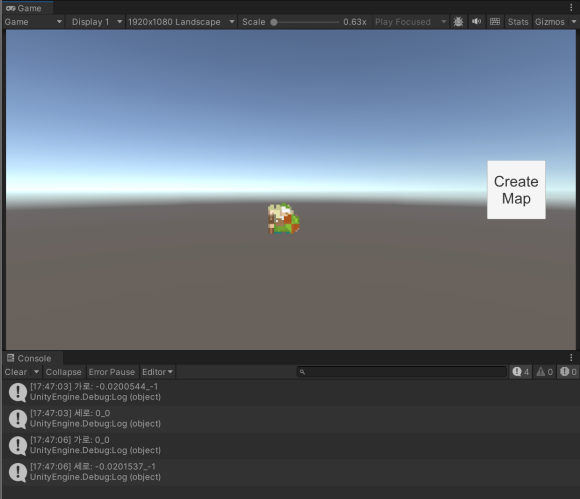Select log entry '가로: 0_0' at 17:47:06

pyautogui.click(x=291, y=445)
